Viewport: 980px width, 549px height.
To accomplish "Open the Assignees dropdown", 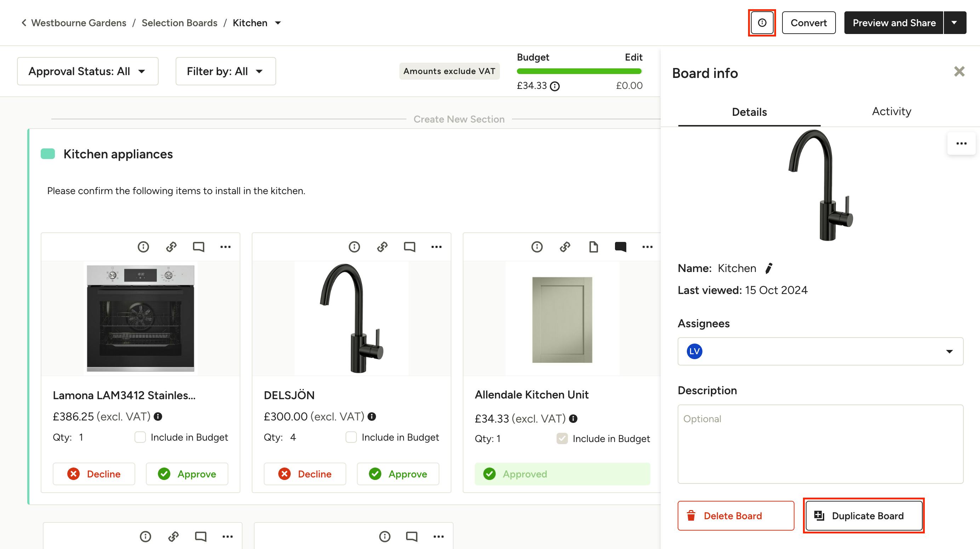I will coord(820,351).
